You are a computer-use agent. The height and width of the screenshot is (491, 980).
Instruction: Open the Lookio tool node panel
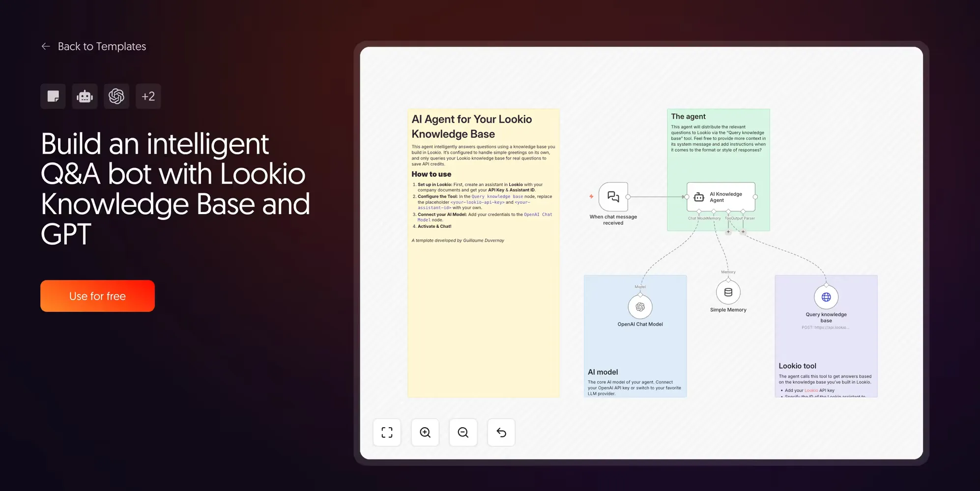click(826, 336)
